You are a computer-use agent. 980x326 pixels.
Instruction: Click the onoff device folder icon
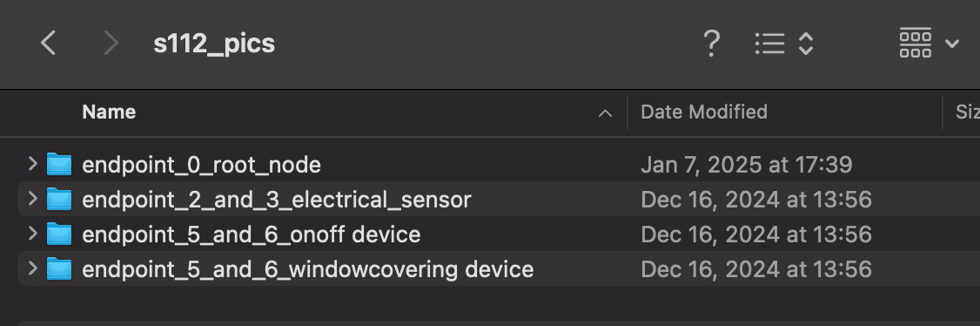59,234
